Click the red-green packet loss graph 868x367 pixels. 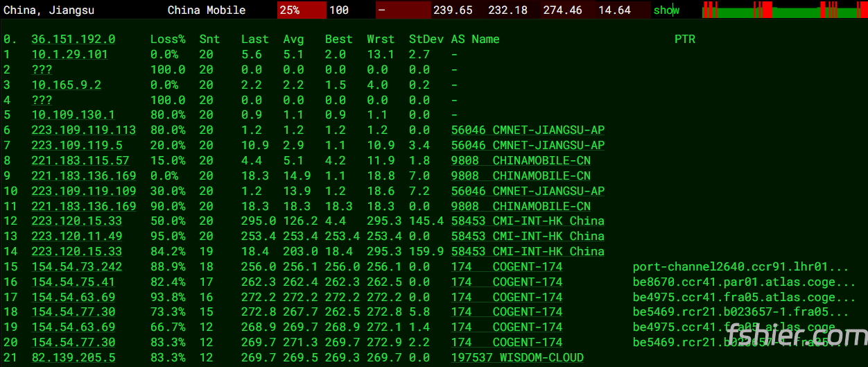click(782, 10)
